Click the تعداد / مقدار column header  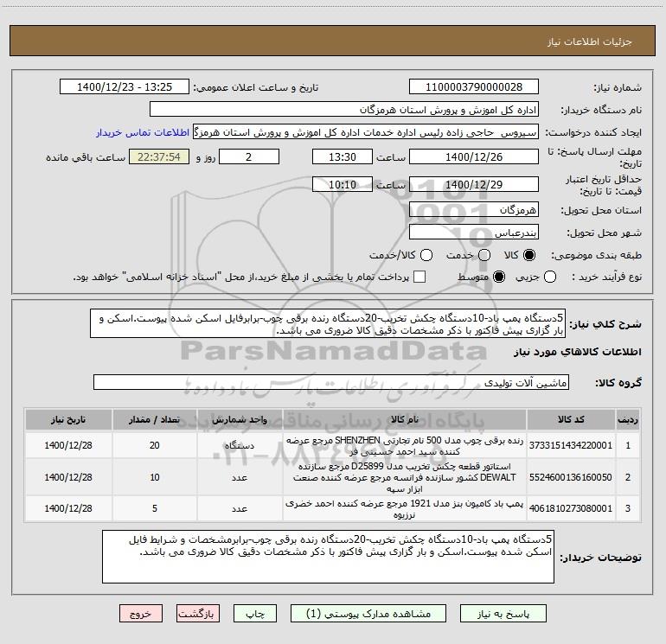tap(155, 419)
